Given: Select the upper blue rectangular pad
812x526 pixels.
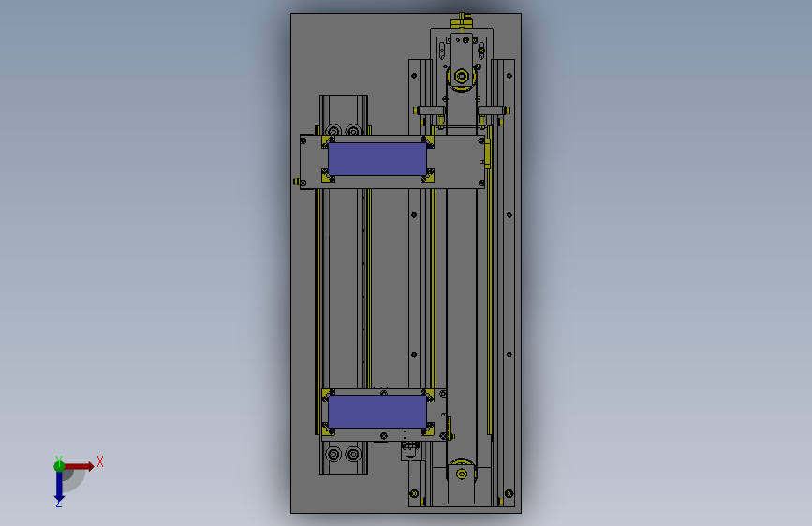Looking at the screenshot, I should click(377, 159).
